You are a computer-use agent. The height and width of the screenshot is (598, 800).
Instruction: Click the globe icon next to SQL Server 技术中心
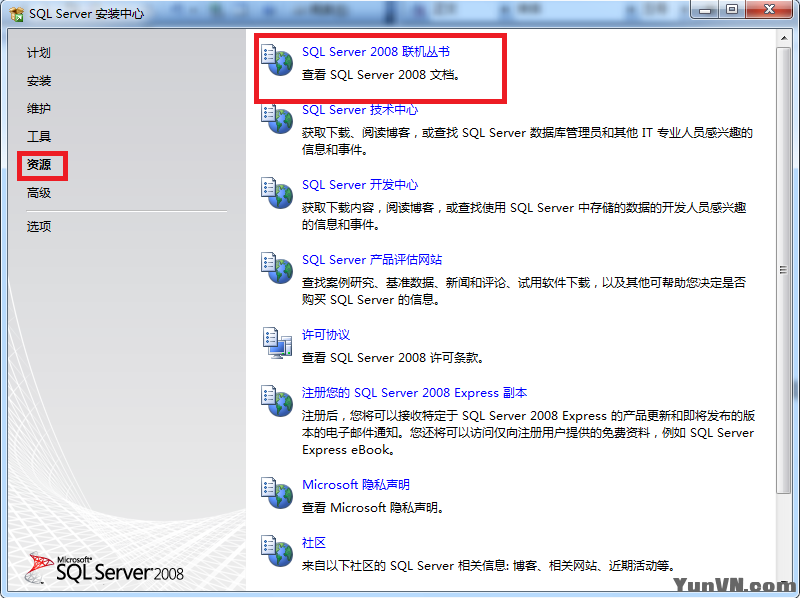(x=277, y=118)
